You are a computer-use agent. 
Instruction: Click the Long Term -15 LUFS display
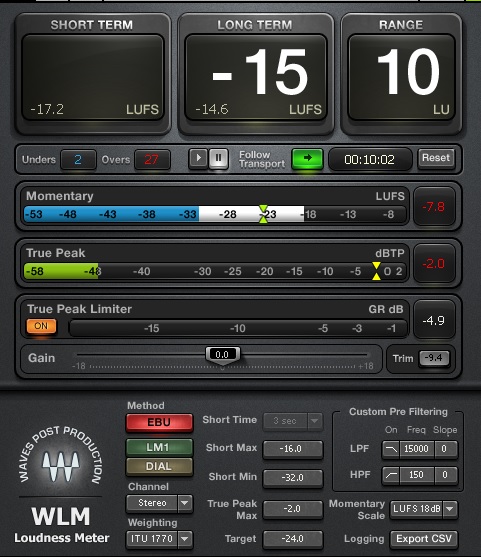click(x=255, y=77)
